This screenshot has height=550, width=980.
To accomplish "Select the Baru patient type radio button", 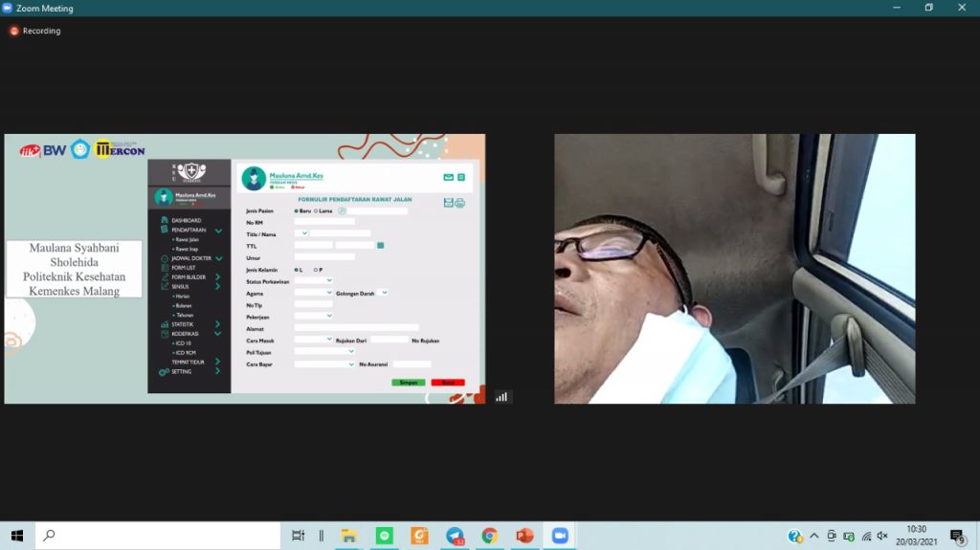I will tap(297, 210).
